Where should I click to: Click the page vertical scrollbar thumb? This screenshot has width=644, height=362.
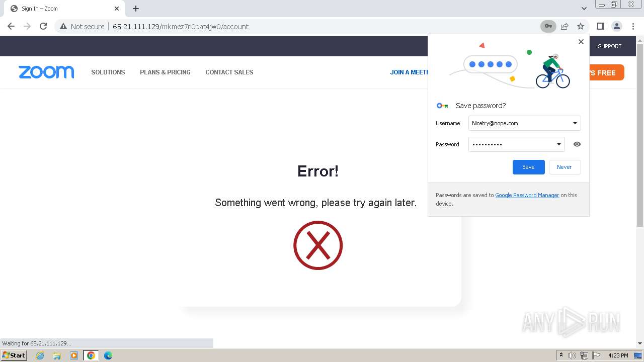coord(640,136)
